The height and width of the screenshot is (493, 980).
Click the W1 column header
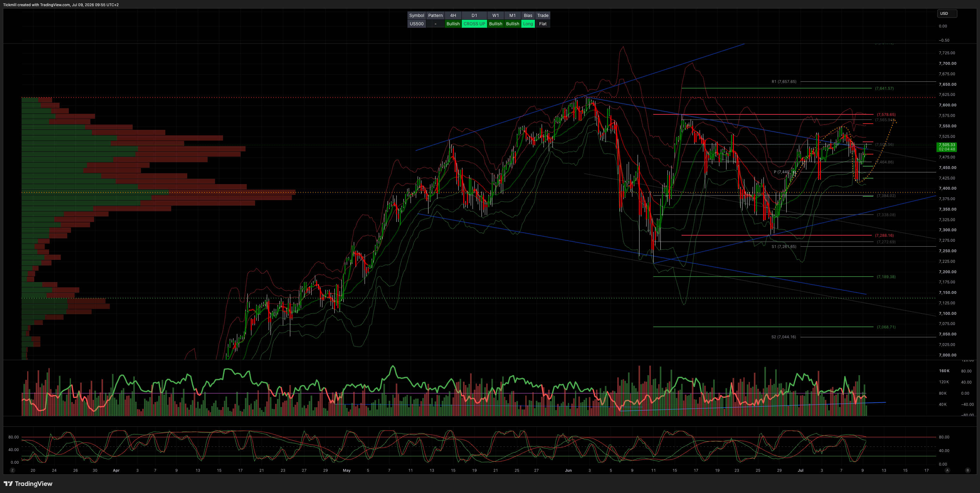(x=495, y=16)
